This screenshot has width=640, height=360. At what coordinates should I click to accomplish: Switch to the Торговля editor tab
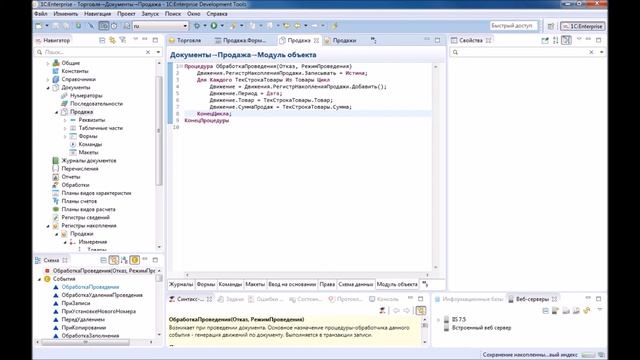coord(185,40)
